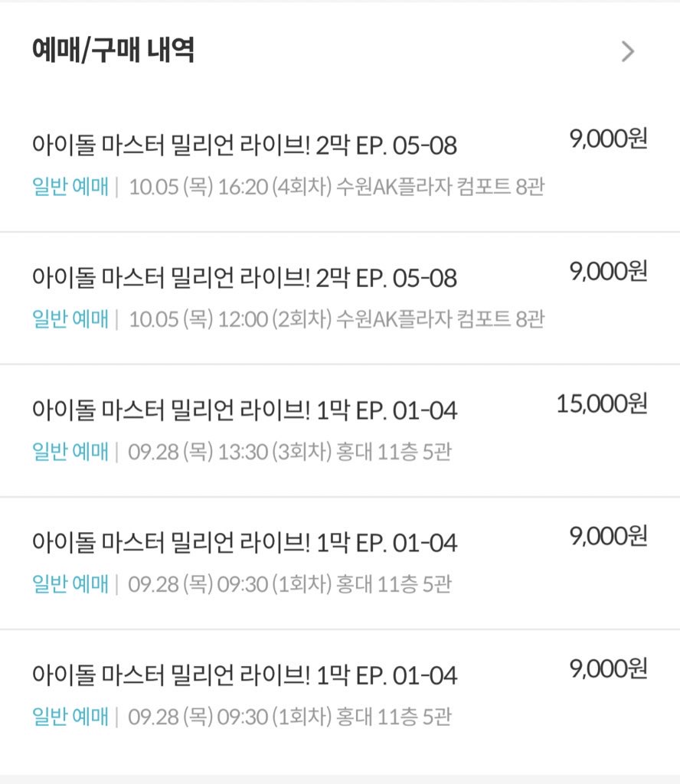View 09.28 (목) 13:30 (3회차) 홍대 details
Screen dimensions: 680x784
(289, 452)
